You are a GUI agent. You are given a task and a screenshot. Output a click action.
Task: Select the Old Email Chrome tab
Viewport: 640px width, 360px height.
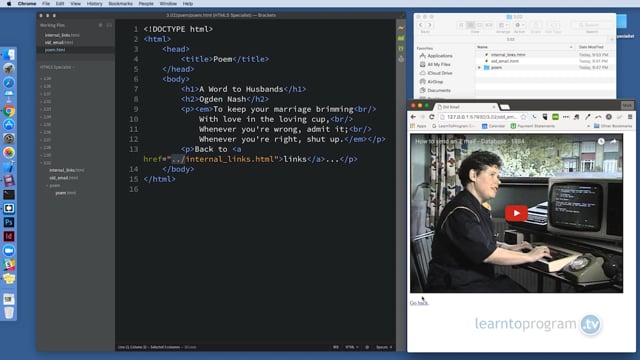464,107
